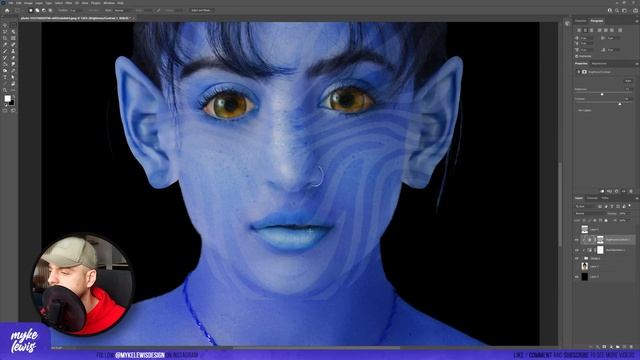Select the Eyedropper tool
This screenshot has height=360, width=640.
5,44
